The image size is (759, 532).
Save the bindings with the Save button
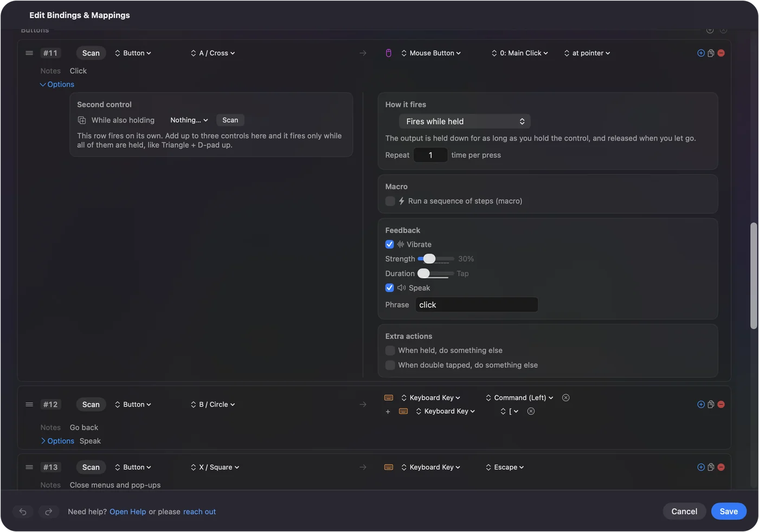tap(729, 511)
